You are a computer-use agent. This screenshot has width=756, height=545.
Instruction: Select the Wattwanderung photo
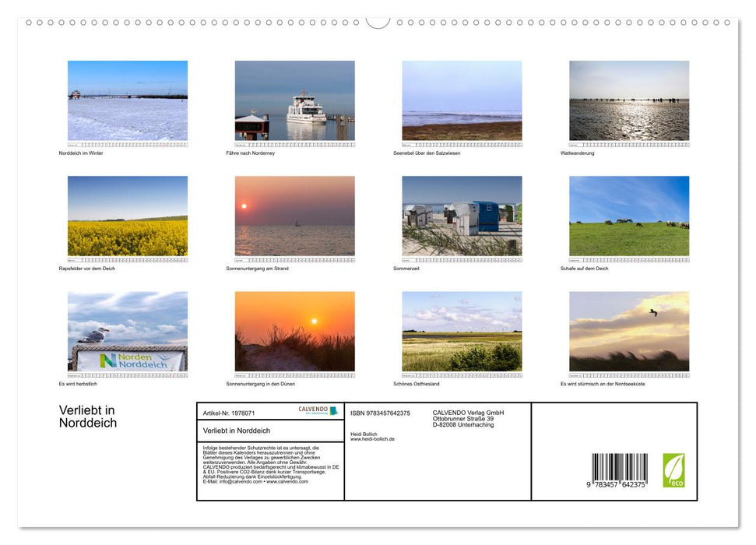click(x=628, y=100)
